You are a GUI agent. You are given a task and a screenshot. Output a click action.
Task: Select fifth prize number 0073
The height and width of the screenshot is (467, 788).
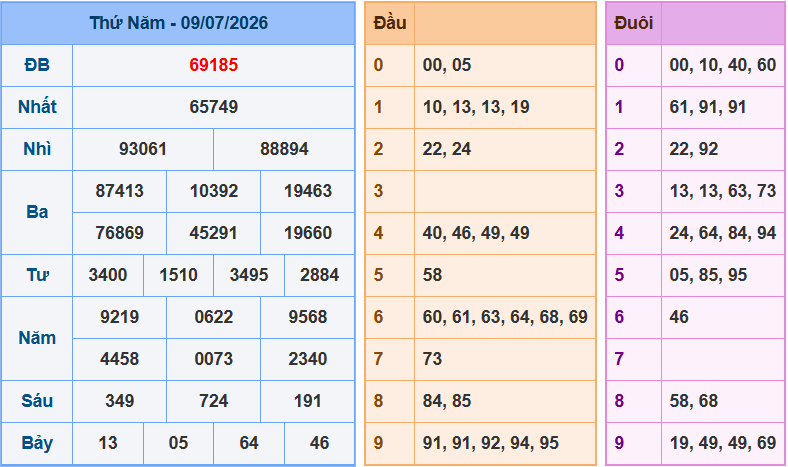[214, 359]
